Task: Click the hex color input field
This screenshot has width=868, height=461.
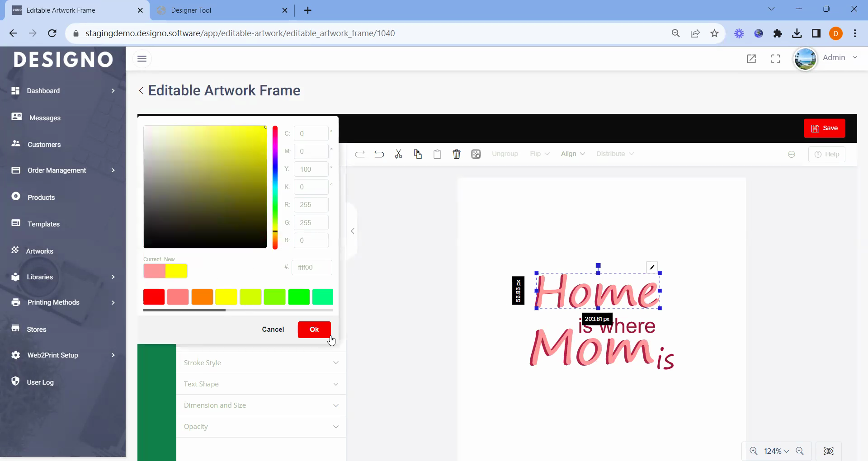Action: 312,268
